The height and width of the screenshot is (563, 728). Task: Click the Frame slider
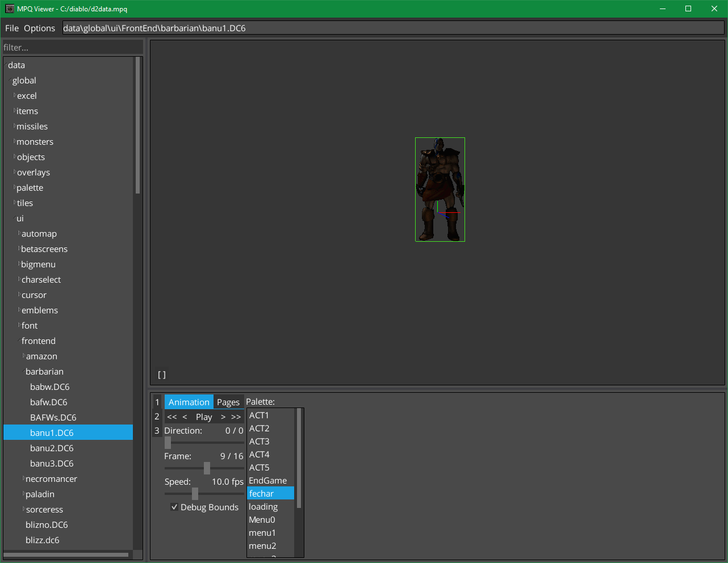pos(204,468)
